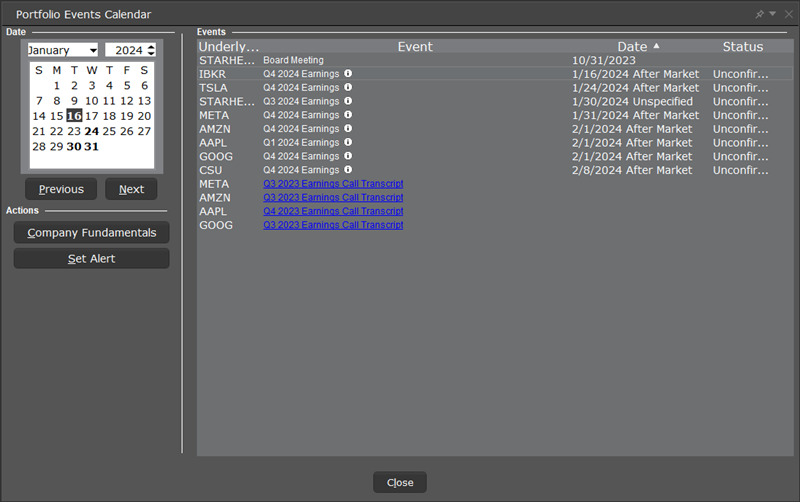This screenshot has height=502, width=800.
Task: Open META Q3 2023 Earnings Call Transcript
Action: tap(333, 184)
